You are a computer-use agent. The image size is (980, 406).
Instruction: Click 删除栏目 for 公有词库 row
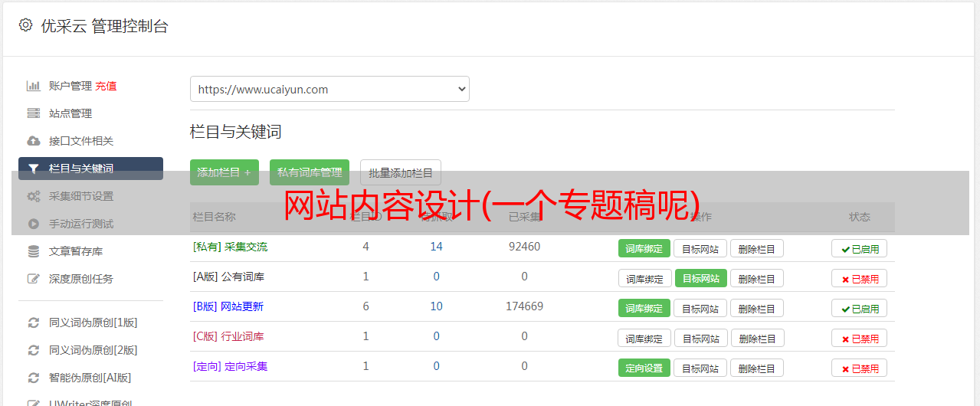(757, 278)
